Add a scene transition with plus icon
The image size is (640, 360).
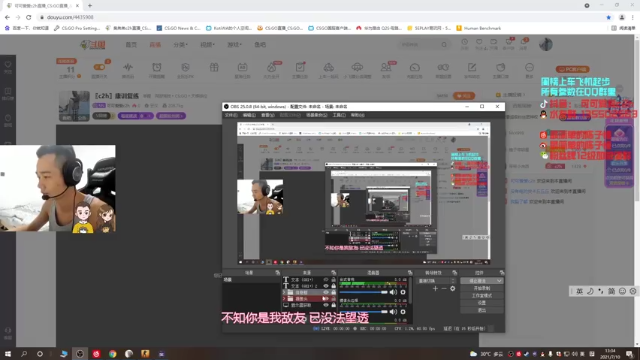pos(435,289)
